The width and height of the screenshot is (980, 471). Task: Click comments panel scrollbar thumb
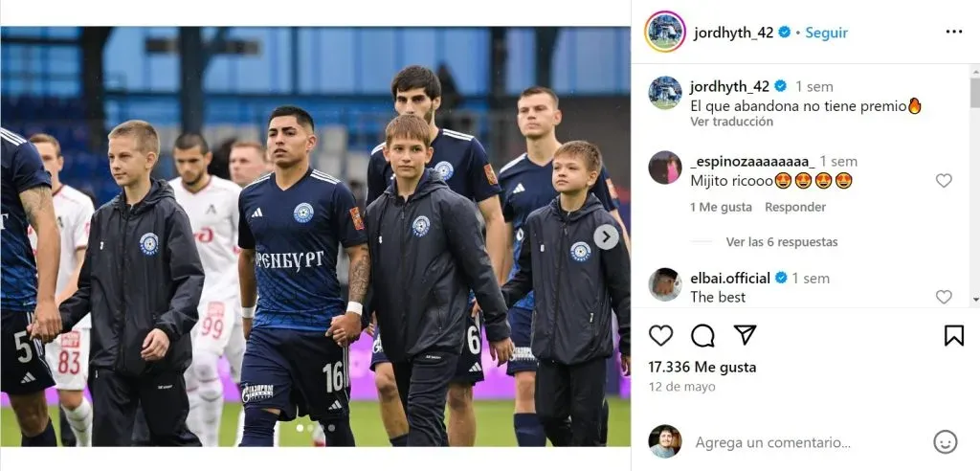pos(973,94)
